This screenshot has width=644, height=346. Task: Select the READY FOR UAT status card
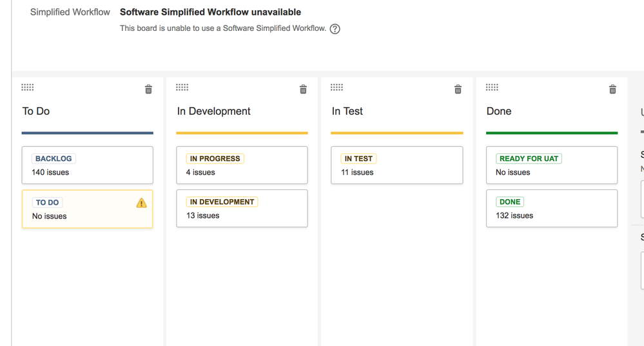tap(551, 165)
